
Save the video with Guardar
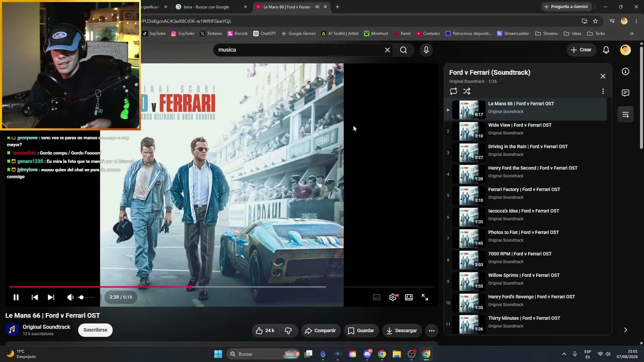361,330
